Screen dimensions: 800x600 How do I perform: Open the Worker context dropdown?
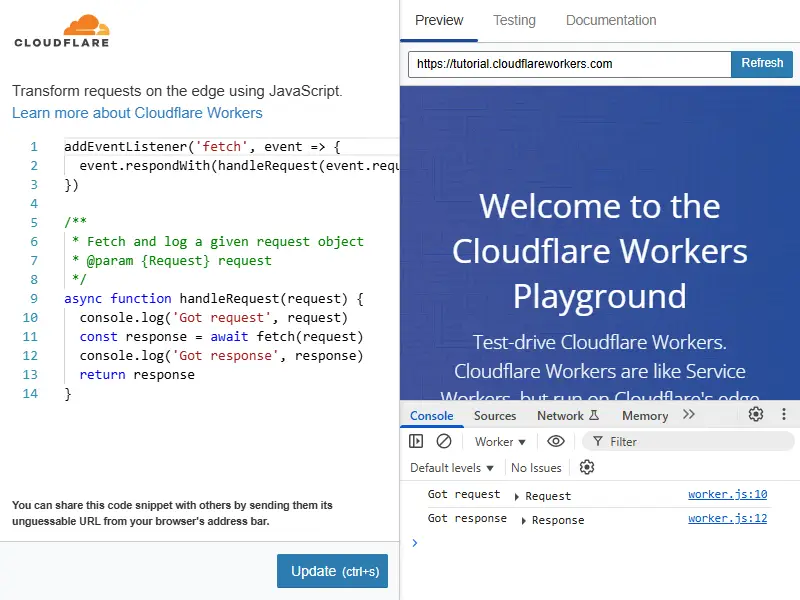coord(500,442)
